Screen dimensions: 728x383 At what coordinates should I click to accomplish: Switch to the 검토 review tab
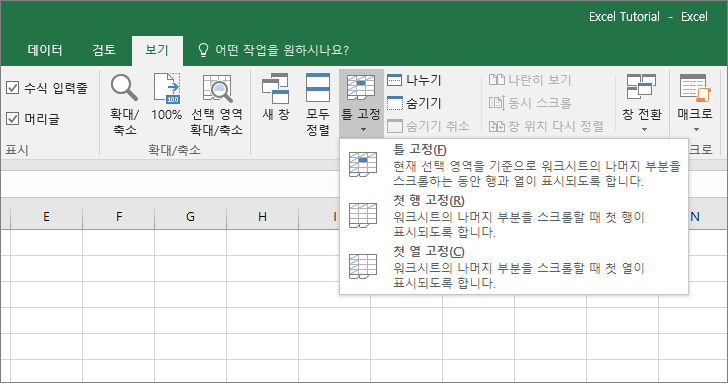click(104, 50)
